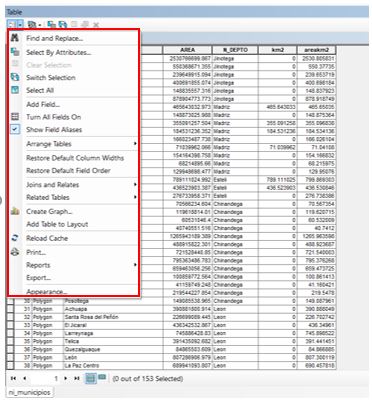The width and height of the screenshot is (372, 401).
Task: Click the Reload Cache refresh icon
Action: click(15, 238)
